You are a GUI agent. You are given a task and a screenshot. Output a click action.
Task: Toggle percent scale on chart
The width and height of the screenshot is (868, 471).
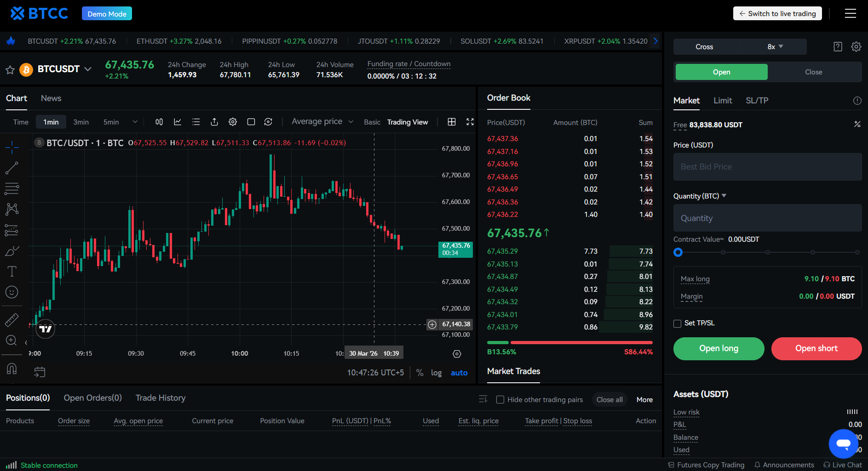click(420, 373)
